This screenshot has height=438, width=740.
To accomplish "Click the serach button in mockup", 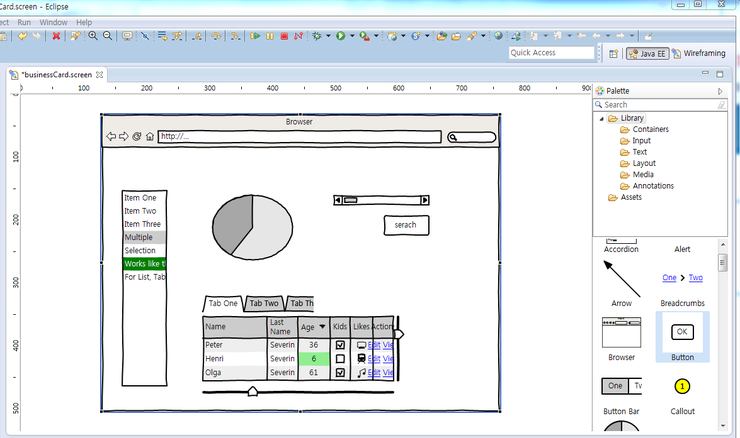I will [x=406, y=225].
